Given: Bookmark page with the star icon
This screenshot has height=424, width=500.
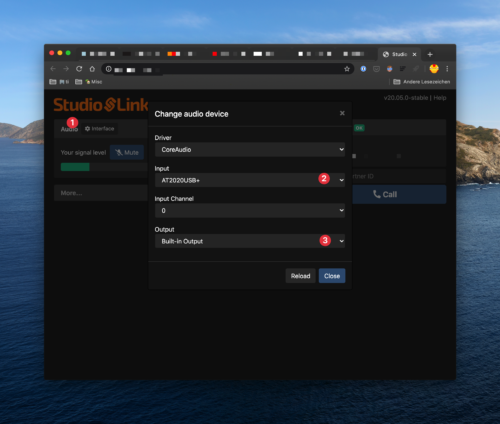Looking at the screenshot, I should (x=347, y=69).
